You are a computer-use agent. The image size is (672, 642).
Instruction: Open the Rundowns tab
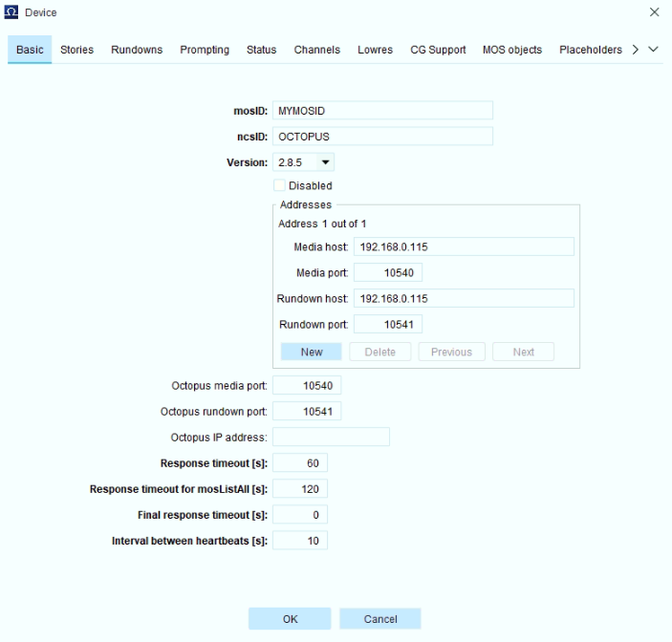137,50
